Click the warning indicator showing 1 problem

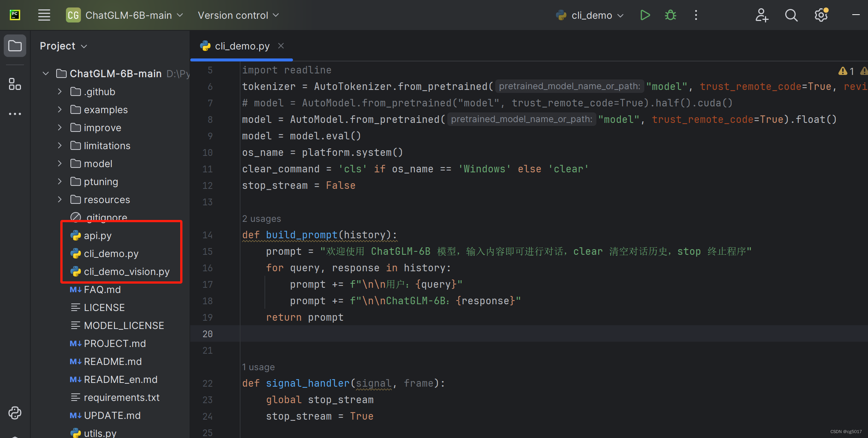click(846, 71)
